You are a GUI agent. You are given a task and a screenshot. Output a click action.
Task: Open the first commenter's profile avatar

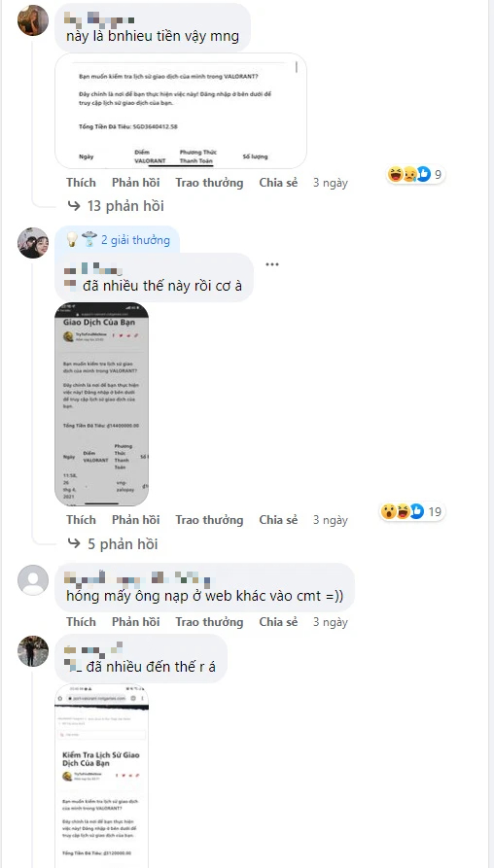click(33, 20)
